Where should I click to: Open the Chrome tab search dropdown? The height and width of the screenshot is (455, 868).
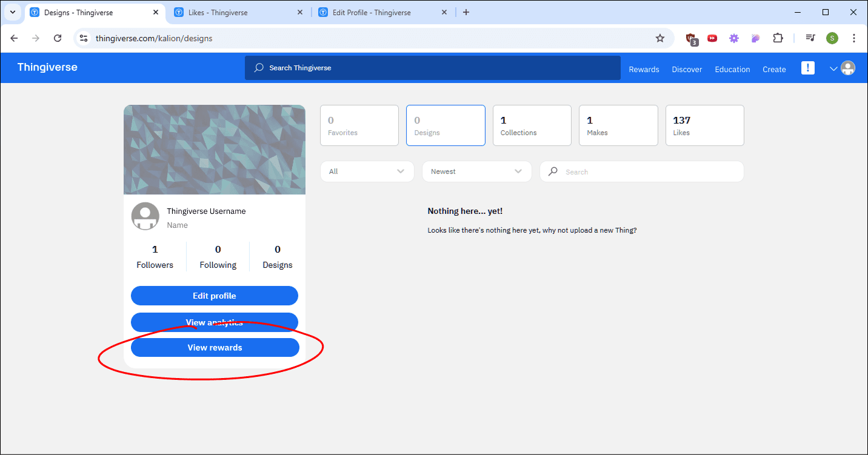(x=12, y=12)
